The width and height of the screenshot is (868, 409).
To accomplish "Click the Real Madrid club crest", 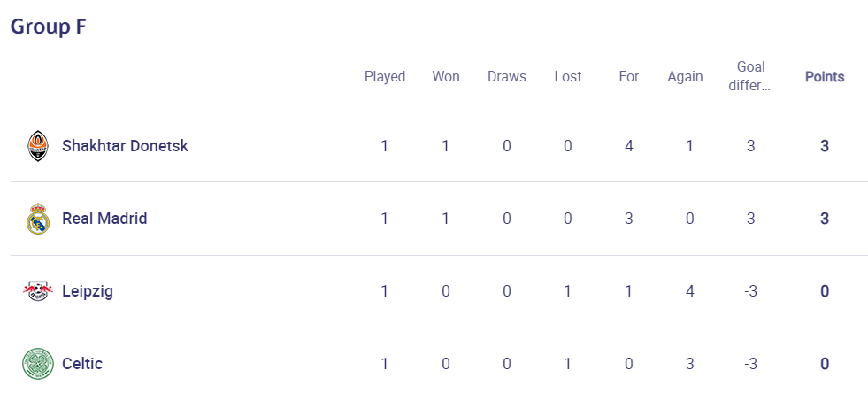I will click(x=38, y=219).
